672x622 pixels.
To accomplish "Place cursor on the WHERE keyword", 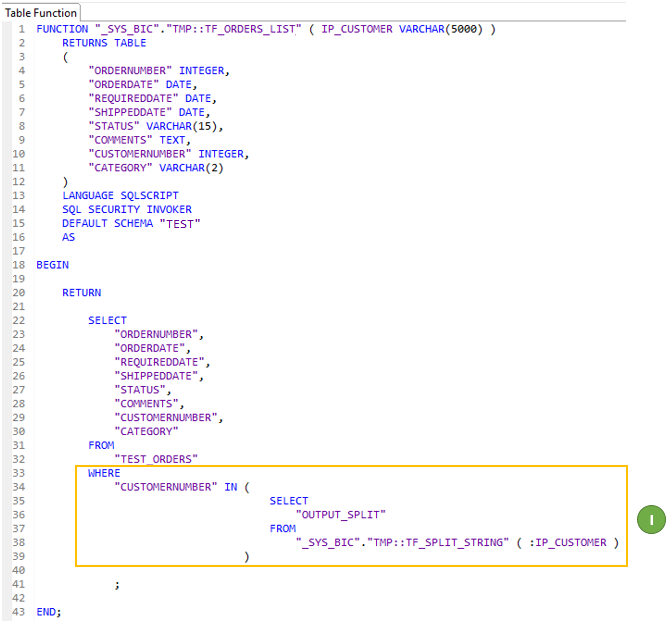I will coord(104,473).
